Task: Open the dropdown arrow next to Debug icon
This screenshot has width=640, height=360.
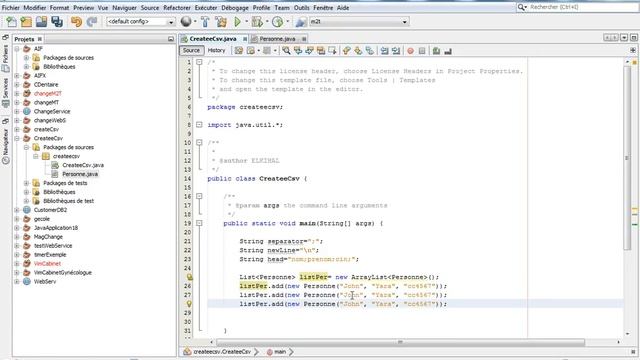Action: pos(267,22)
